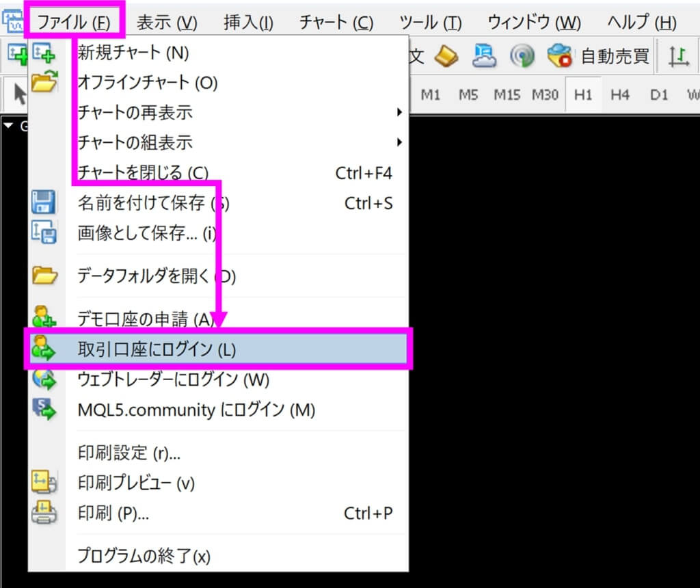700x588 pixels.
Task: Switch to H4 timeframe
Action: coord(620,94)
